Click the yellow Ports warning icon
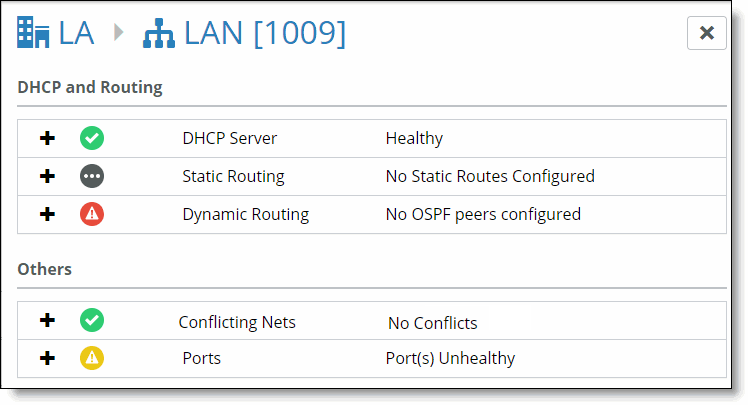The image size is (748, 405). point(92,358)
